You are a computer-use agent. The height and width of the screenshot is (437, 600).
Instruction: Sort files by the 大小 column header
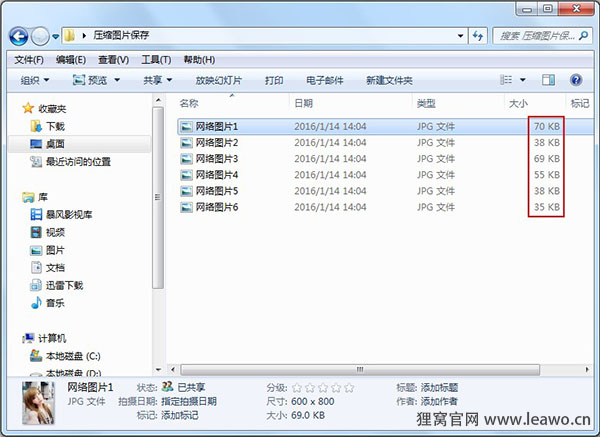518,103
